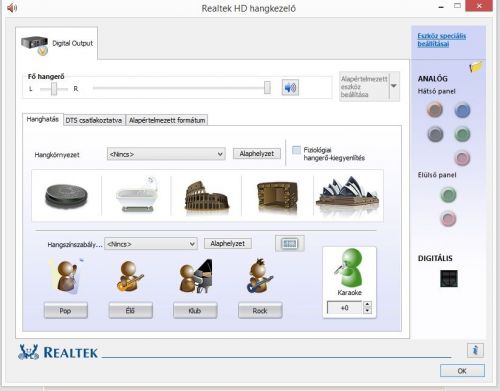The height and width of the screenshot is (391, 500).
Task: Select the Colosseum environment preset
Action: coord(207,195)
